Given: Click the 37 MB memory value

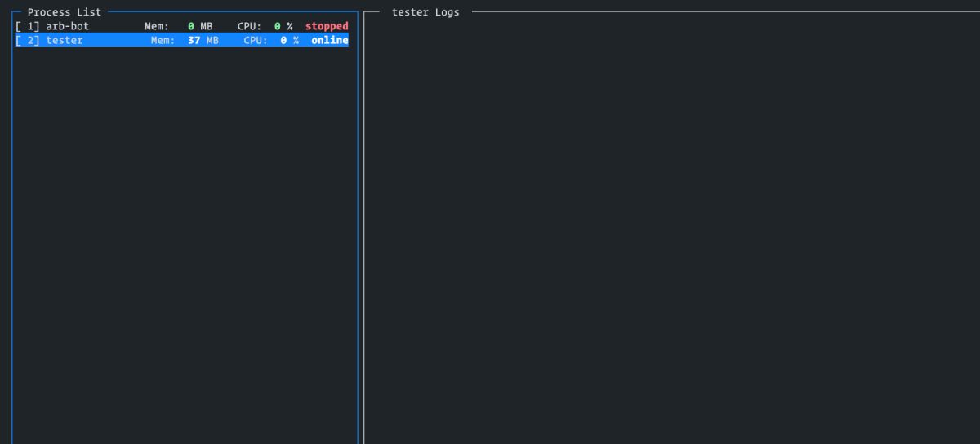Looking at the screenshot, I should pos(203,40).
